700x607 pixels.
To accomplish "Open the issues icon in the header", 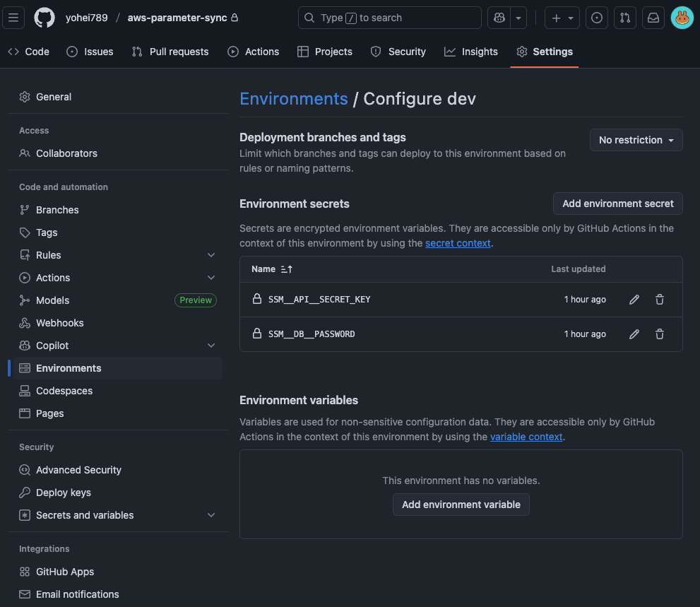I will coord(596,18).
